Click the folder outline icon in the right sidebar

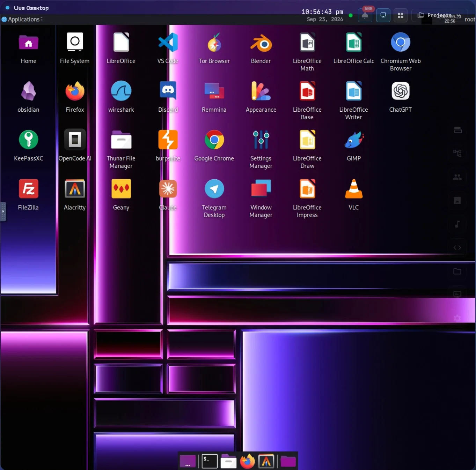click(457, 271)
